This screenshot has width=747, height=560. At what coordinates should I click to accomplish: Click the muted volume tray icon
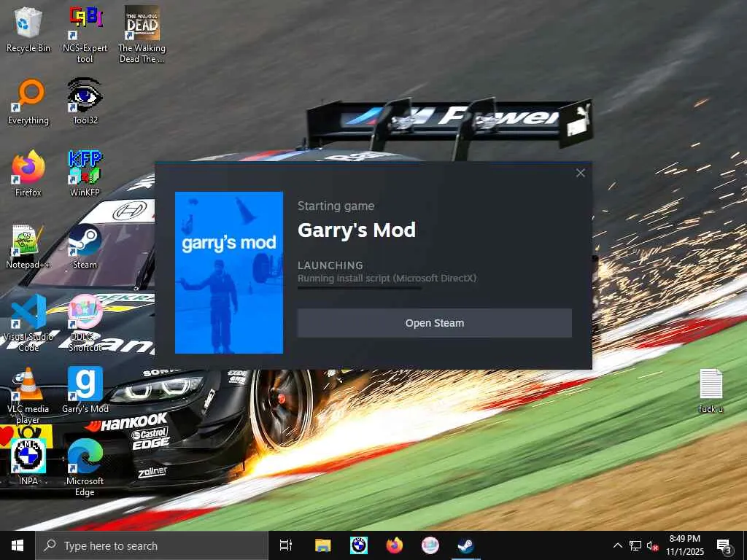pos(653,545)
